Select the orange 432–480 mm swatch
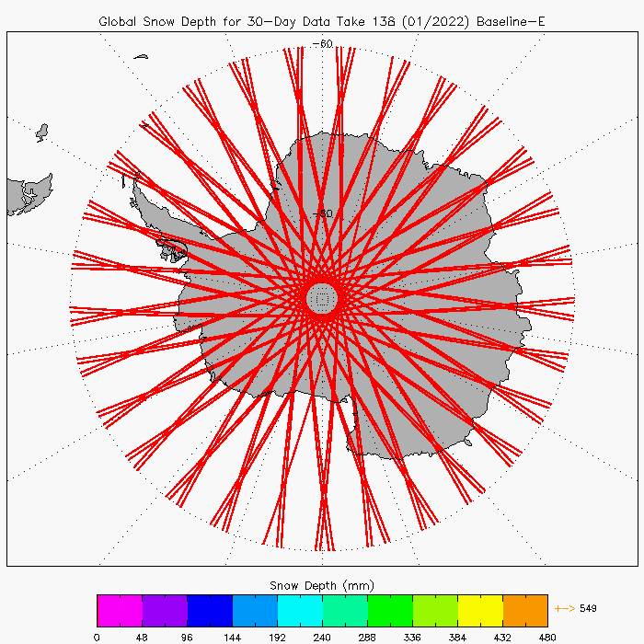The height and width of the screenshot is (644, 644). tap(525, 610)
